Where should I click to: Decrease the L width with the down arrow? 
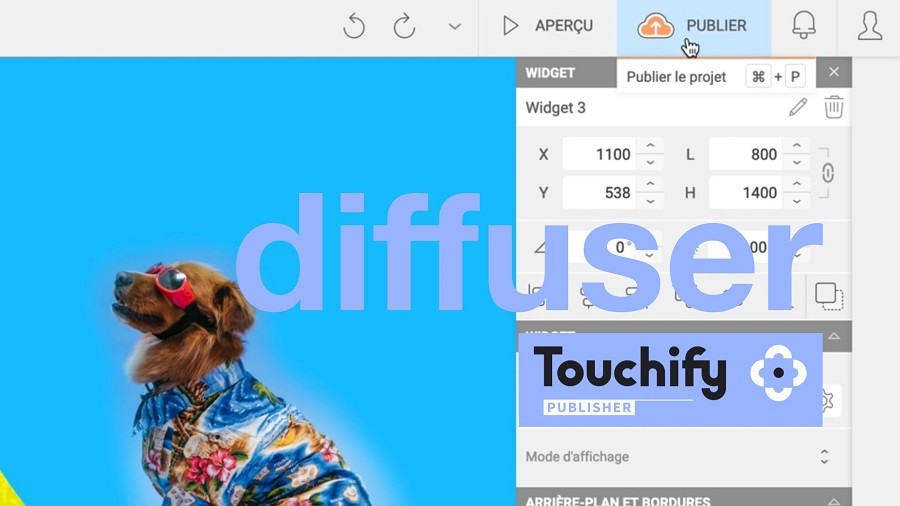coord(797,162)
